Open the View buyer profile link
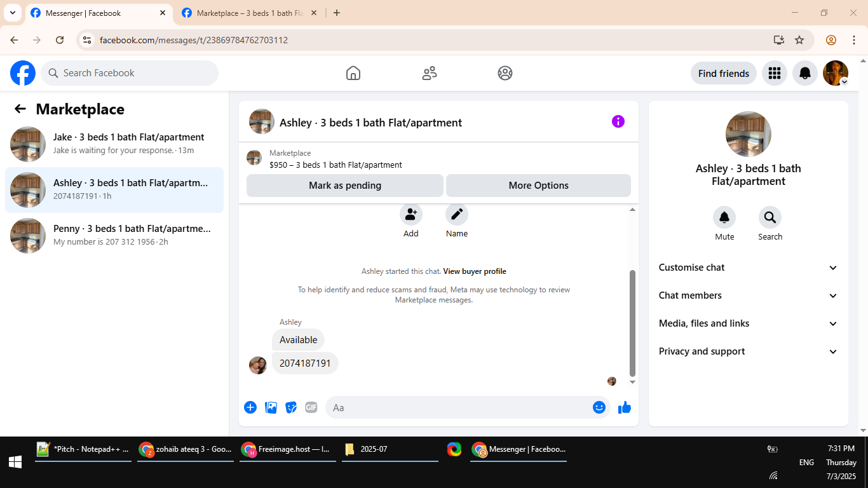868x488 pixels. point(475,271)
